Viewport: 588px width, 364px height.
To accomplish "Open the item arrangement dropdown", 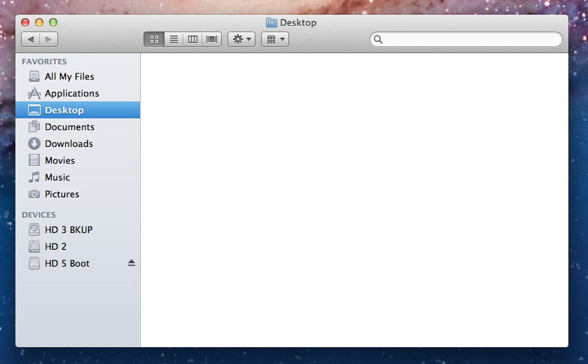I will [x=275, y=39].
